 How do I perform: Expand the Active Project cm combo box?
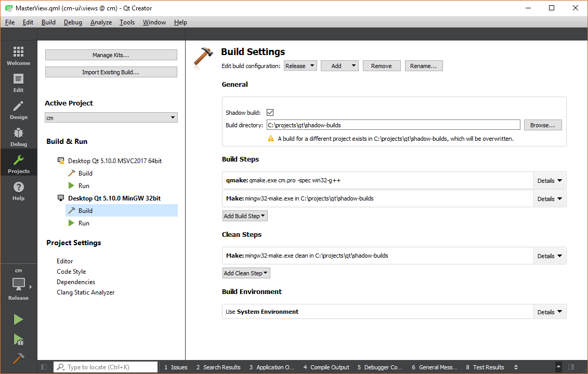pos(111,118)
